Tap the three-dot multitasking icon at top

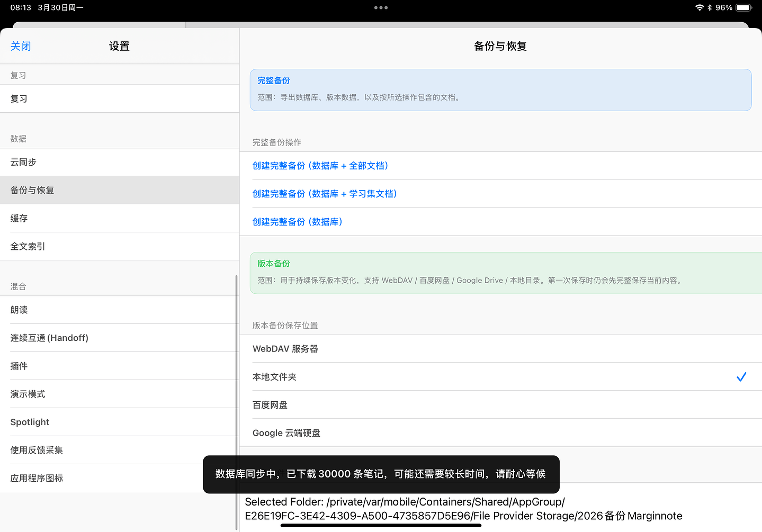(381, 8)
